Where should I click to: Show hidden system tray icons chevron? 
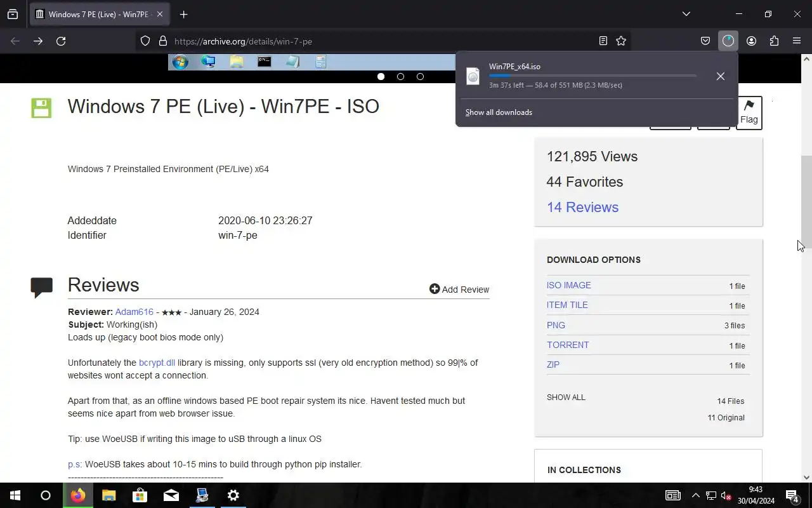click(x=695, y=495)
